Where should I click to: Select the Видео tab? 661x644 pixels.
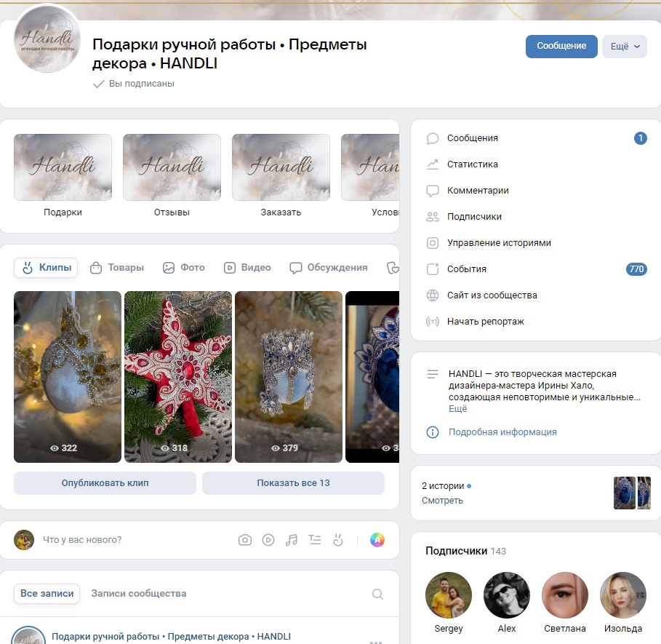(x=247, y=267)
